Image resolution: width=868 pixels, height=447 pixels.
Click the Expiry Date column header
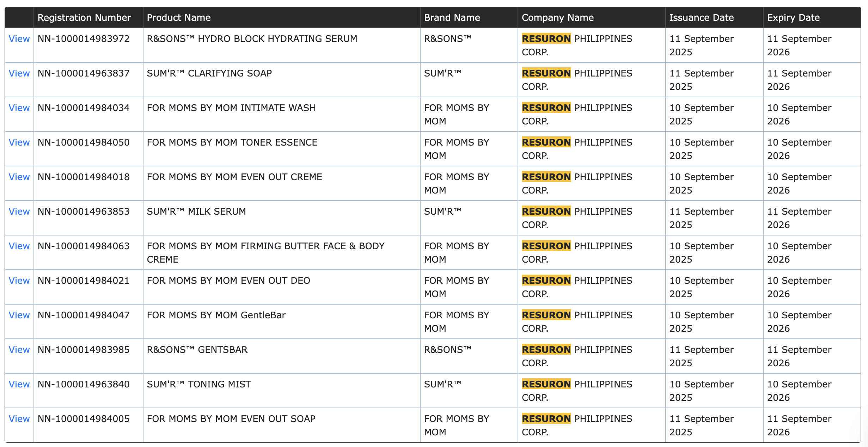click(x=793, y=18)
